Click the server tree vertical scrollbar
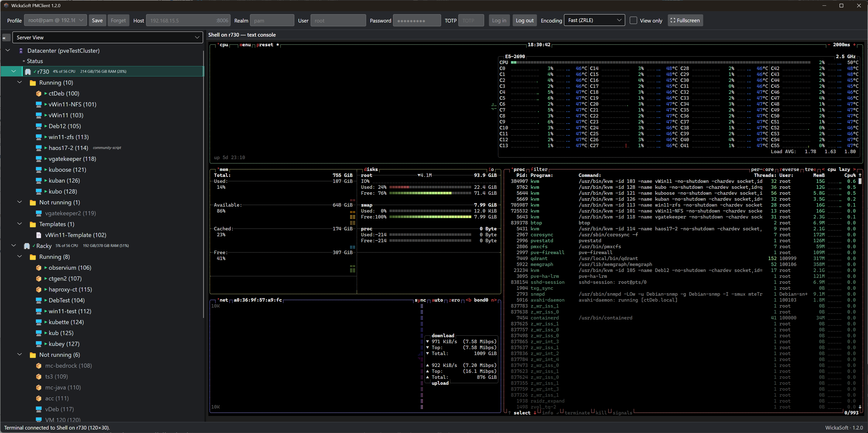The width and height of the screenshot is (868, 433). pyautogui.click(x=204, y=185)
